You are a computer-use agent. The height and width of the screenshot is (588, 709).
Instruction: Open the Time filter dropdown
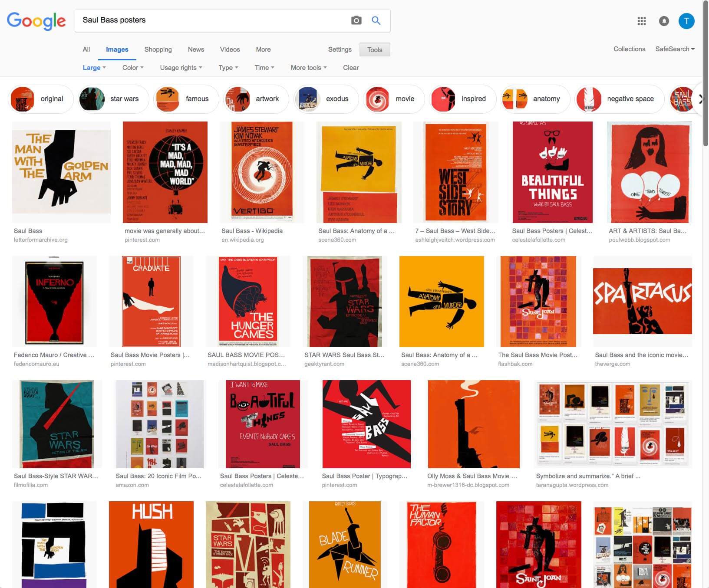[x=264, y=68]
